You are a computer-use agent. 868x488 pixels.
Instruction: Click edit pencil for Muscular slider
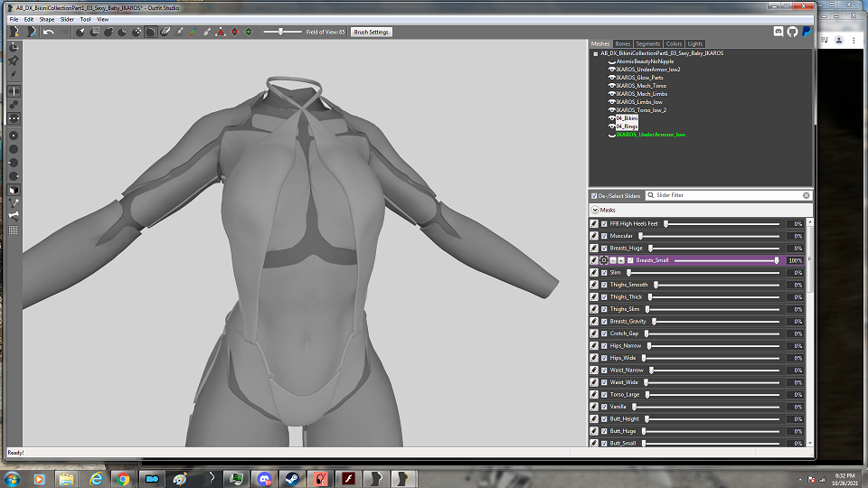(594, 236)
